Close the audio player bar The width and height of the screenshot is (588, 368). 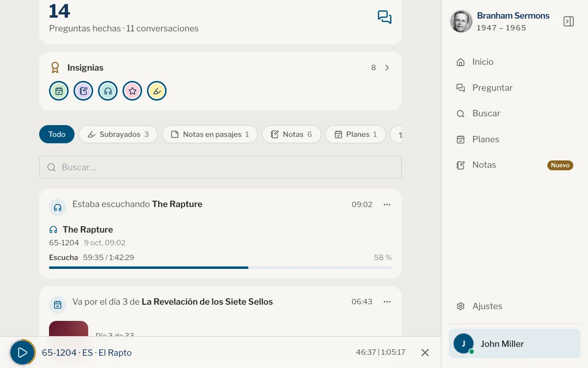point(425,352)
